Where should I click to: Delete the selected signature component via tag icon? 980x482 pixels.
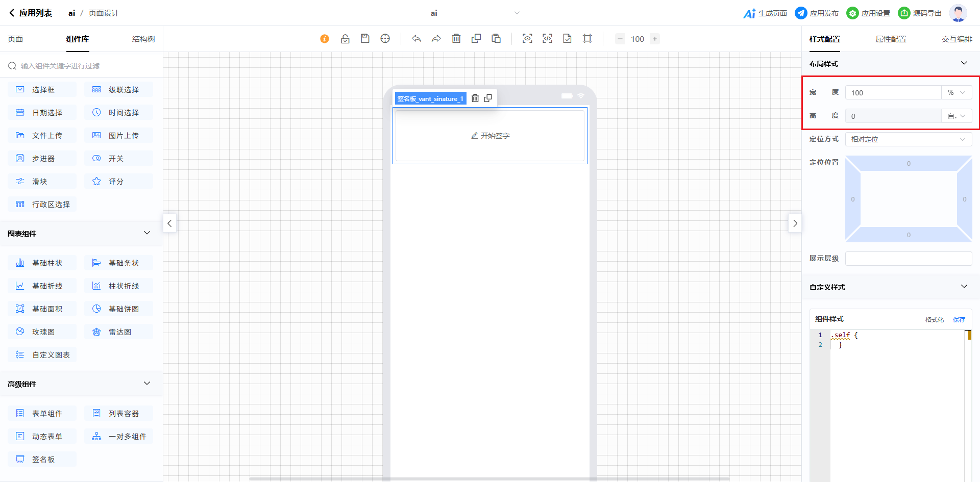point(475,98)
